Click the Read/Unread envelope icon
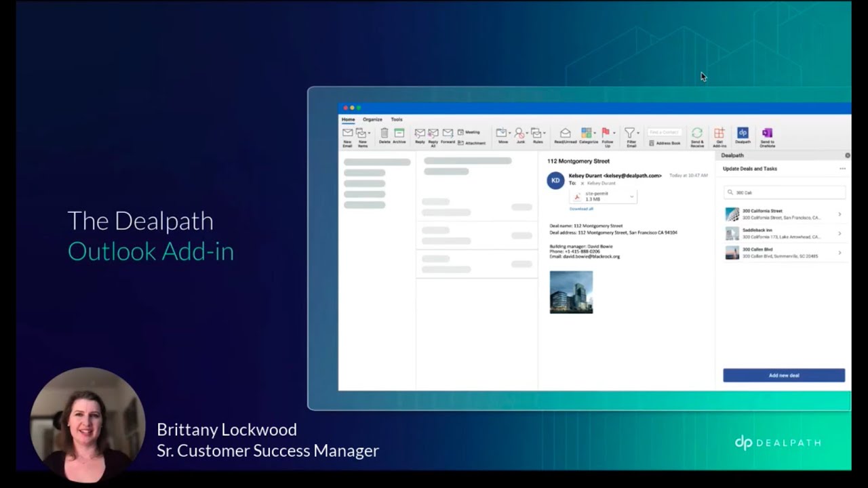This screenshot has height=488, width=868. (x=565, y=133)
